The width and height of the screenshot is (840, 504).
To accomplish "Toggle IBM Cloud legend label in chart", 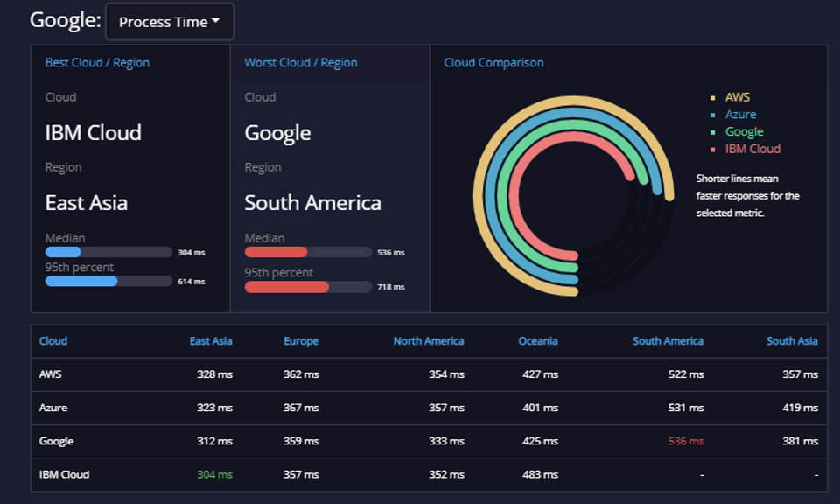I will 752,149.
